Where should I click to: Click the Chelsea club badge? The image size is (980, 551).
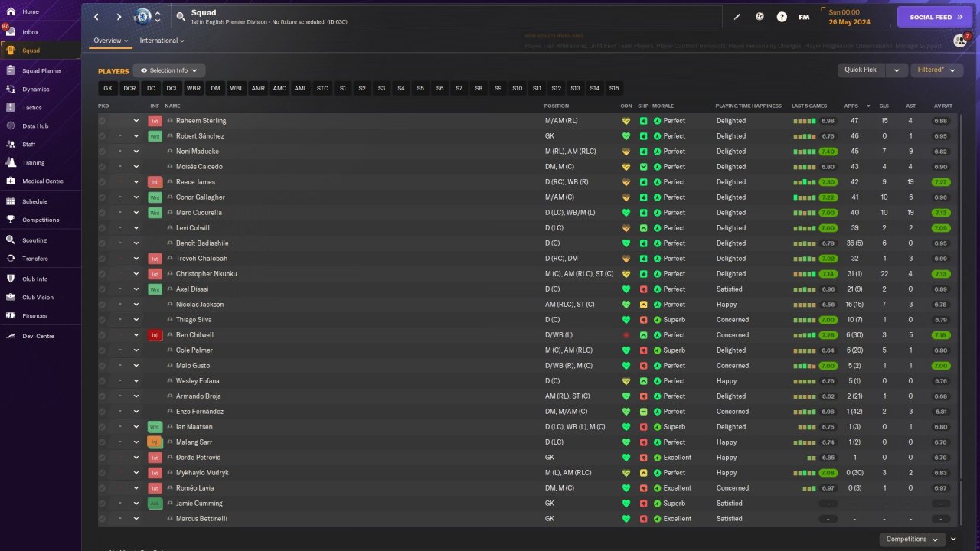tap(142, 17)
